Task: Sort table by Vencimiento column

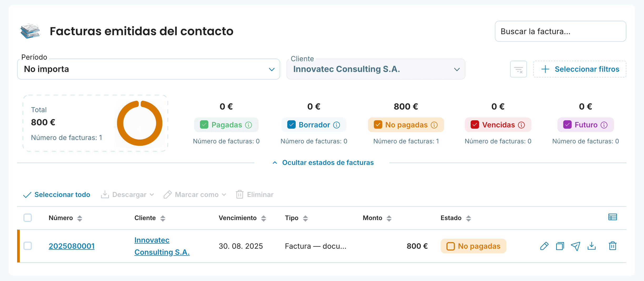Action: 264,218
